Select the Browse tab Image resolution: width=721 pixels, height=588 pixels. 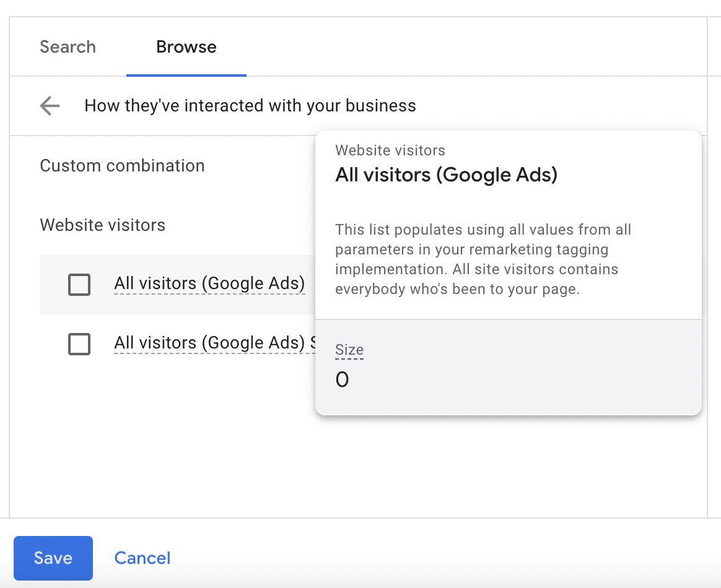(x=186, y=47)
